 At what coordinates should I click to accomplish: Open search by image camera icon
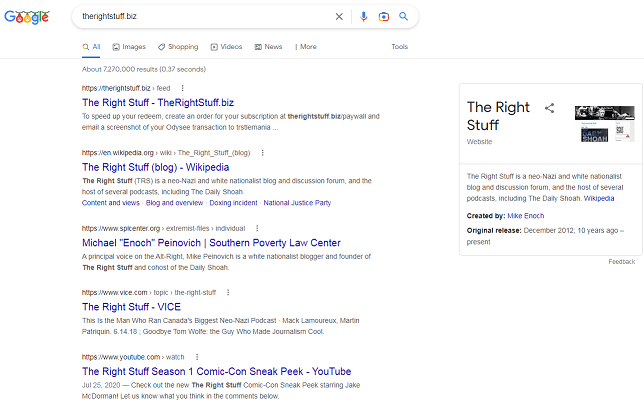384,16
